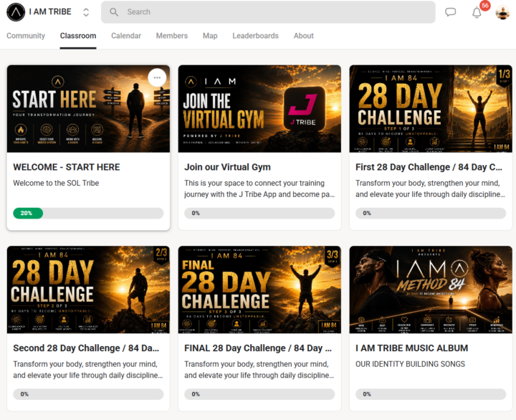Open notifications bell with 56 badge
The width and height of the screenshot is (516, 420).
point(477,12)
